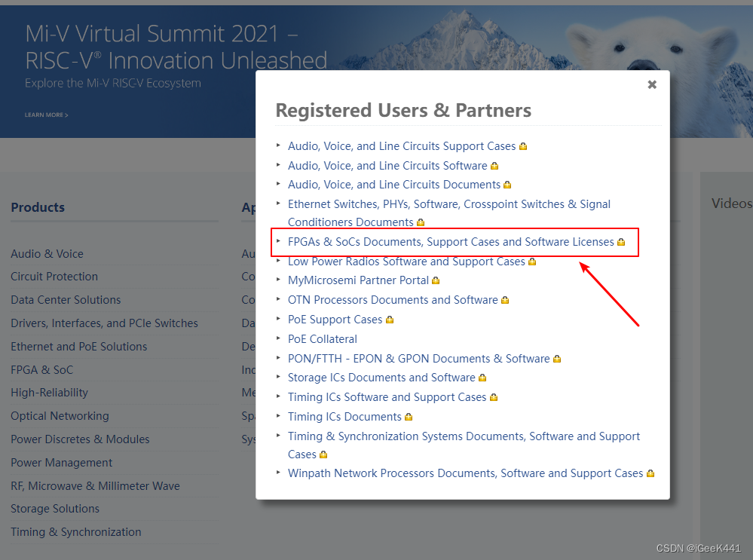Click lock icon beside Timing ICs Software

point(493,398)
